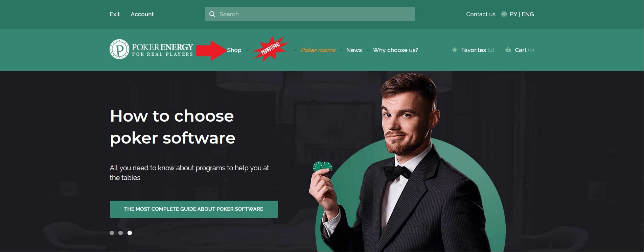The height and width of the screenshot is (252, 644).
Task: Click the globe language icon
Action: click(504, 14)
